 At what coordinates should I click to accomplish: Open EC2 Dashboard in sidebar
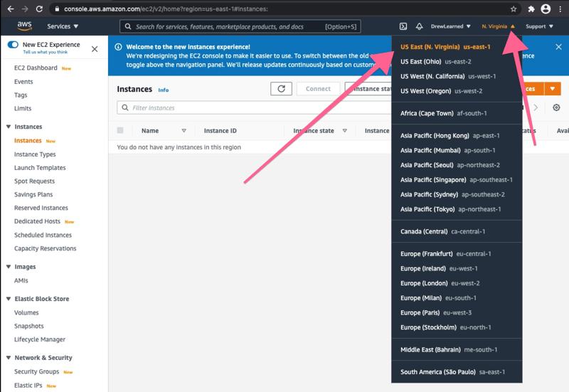[36, 68]
